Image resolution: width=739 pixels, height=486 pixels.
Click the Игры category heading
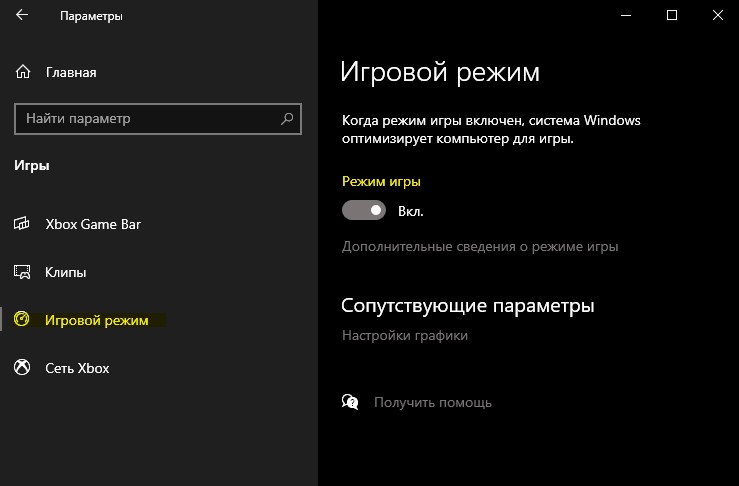pos(32,166)
